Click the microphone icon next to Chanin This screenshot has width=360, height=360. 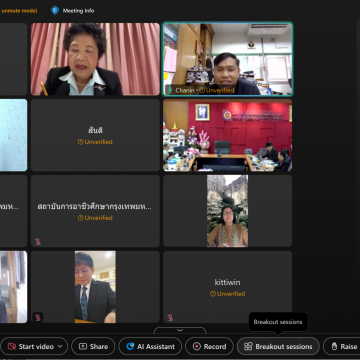[x=170, y=90]
